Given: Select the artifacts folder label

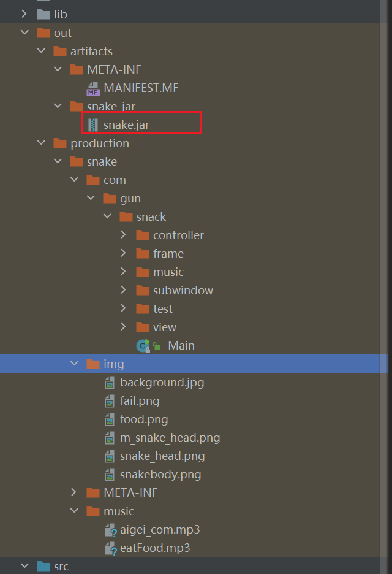Looking at the screenshot, I should [x=91, y=52].
